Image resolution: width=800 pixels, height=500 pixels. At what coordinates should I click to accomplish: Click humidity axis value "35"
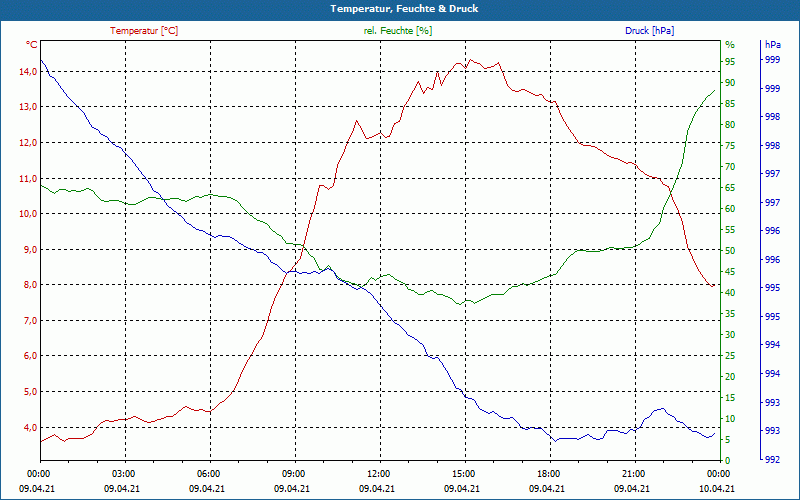click(x=730, y=314)
